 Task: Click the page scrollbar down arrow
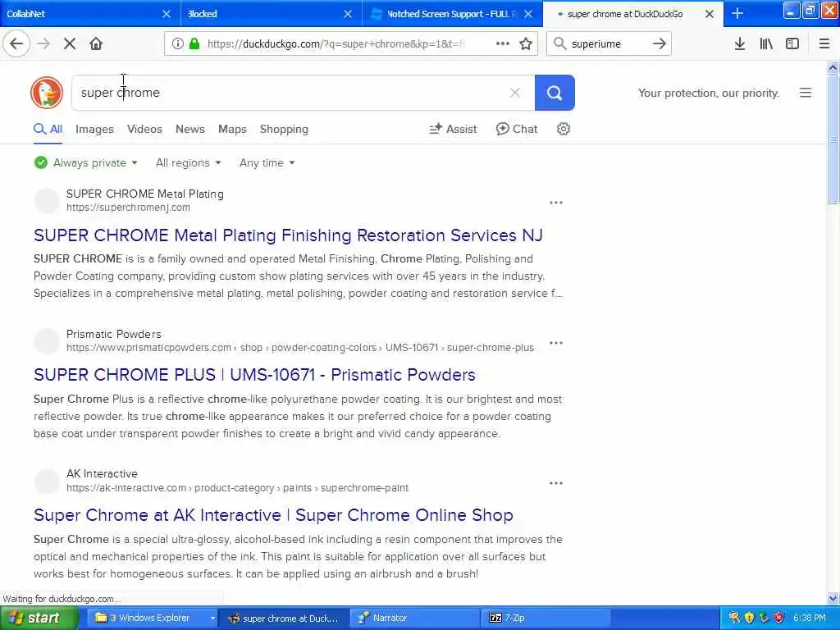click(x=833, y=598)
